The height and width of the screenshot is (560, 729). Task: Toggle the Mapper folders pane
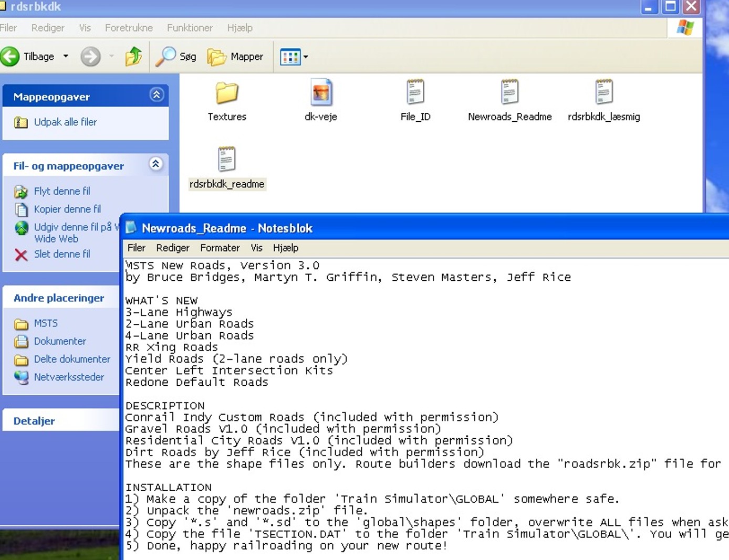(x=235, y=56)
